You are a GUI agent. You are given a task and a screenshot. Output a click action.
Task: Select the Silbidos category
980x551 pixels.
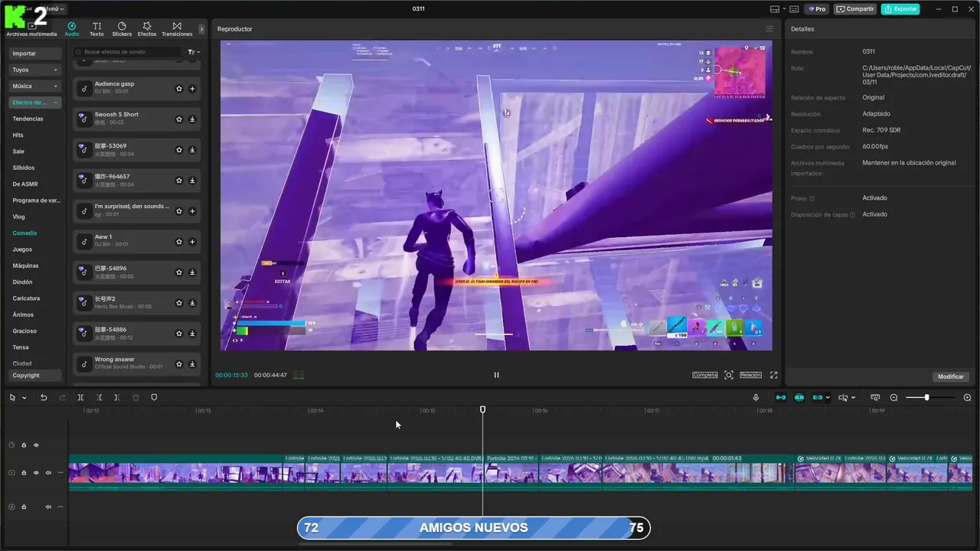[24, 168]
